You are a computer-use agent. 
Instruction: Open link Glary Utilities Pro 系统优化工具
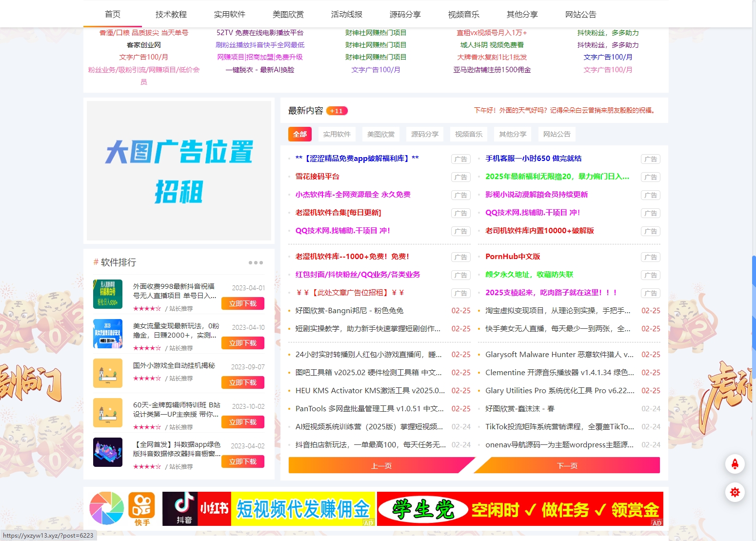(560, 391)
